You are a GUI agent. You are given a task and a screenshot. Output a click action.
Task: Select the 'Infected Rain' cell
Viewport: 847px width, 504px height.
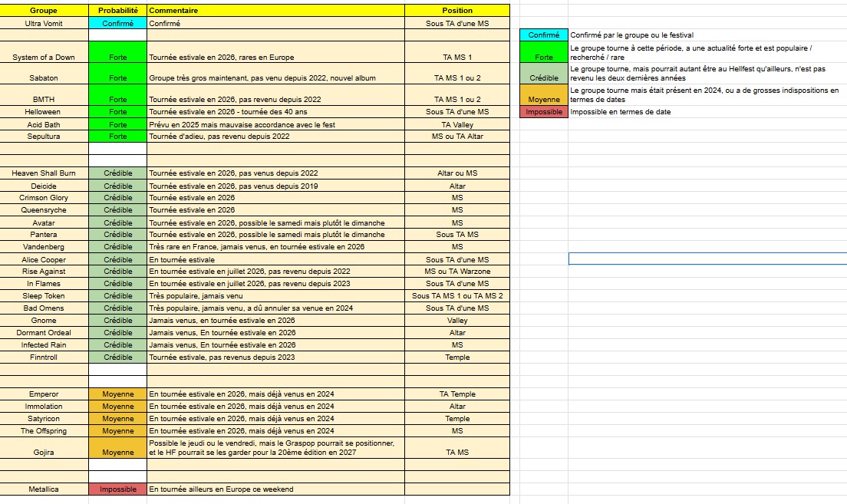(44, 344)
